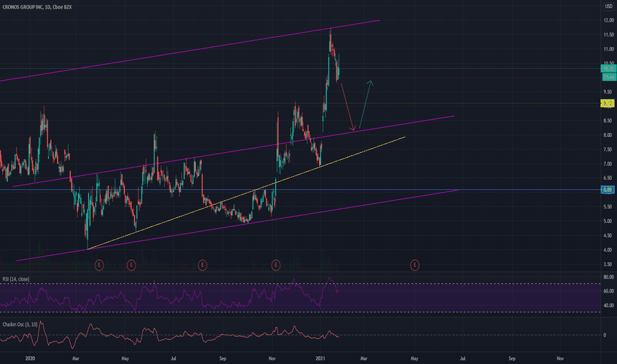Click the 4.00 price axis label
617x364 pixels.
[608, 250]
